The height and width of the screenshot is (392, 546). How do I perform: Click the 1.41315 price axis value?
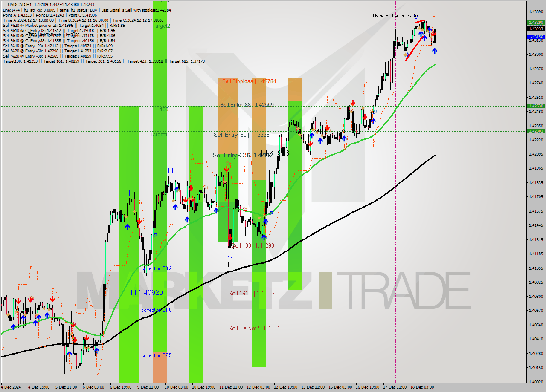[536, 239]
